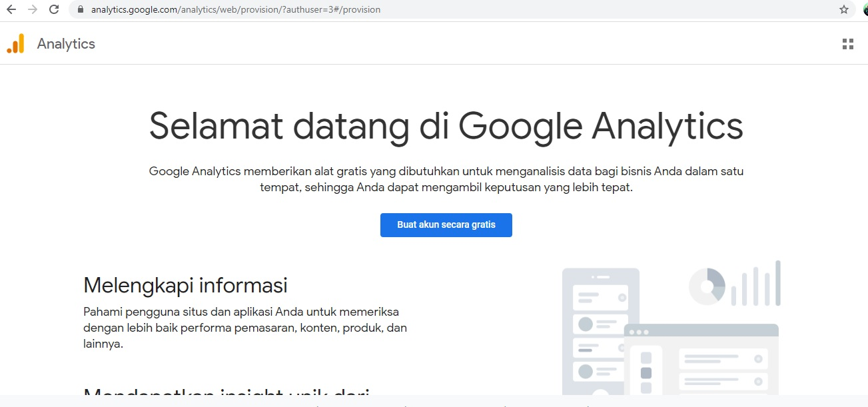Image resolution: width=868 pixels, height=407 pixels.
Task: Go back with the browser back arrow
Action: [x=11, y=9]
